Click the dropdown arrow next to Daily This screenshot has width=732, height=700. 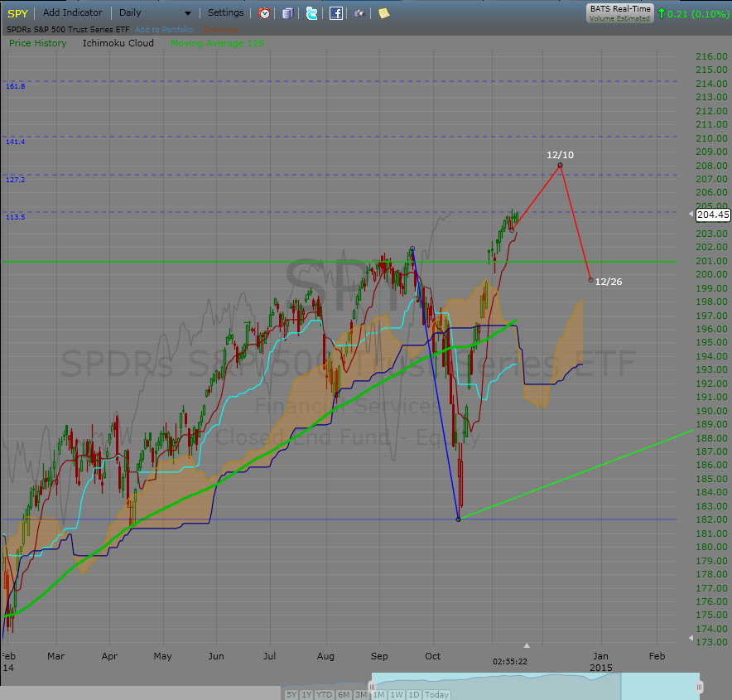tap(188, 13)
